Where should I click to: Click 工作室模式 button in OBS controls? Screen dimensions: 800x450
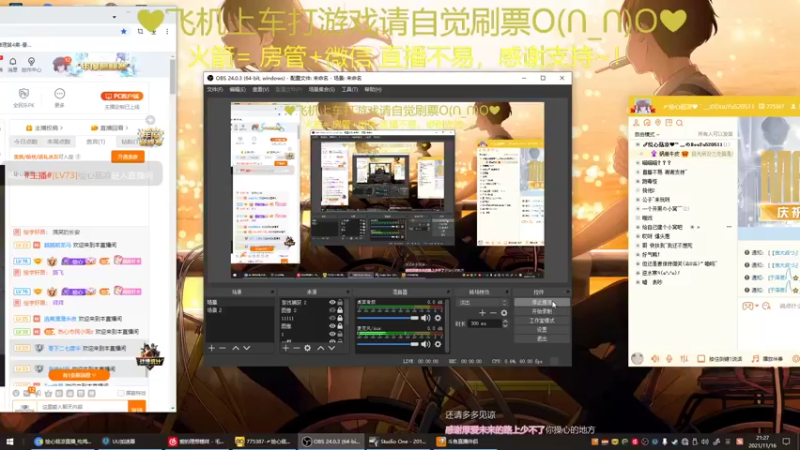(541, 320)
